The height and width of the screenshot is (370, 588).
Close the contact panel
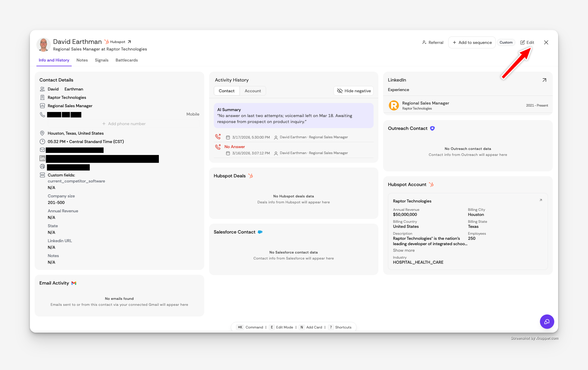point(546,42)
